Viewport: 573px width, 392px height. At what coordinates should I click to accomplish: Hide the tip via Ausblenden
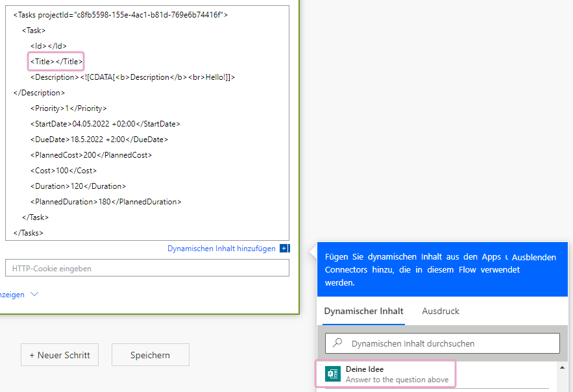pos(533,257)
